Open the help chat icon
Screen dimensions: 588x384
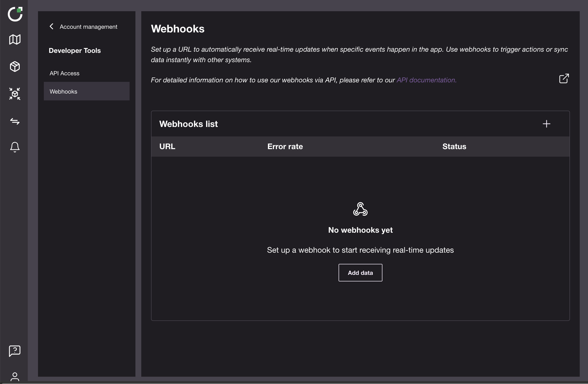pyautogui.click(x=15, y=351)
